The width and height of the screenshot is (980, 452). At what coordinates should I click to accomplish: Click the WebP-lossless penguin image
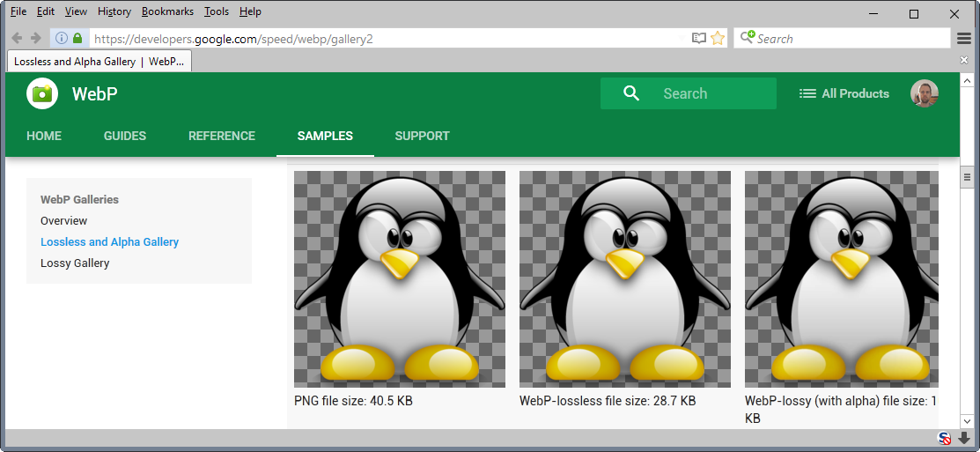pos(625,278)
